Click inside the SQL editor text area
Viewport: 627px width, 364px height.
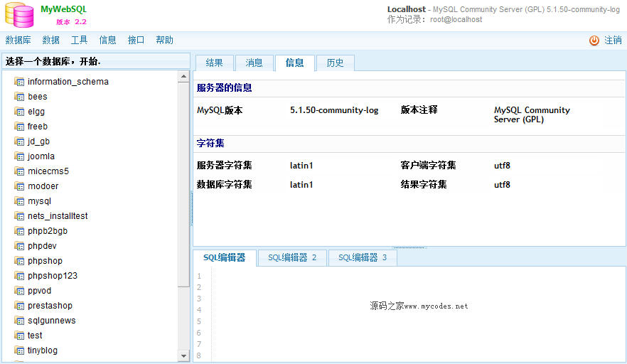point(418,314)
